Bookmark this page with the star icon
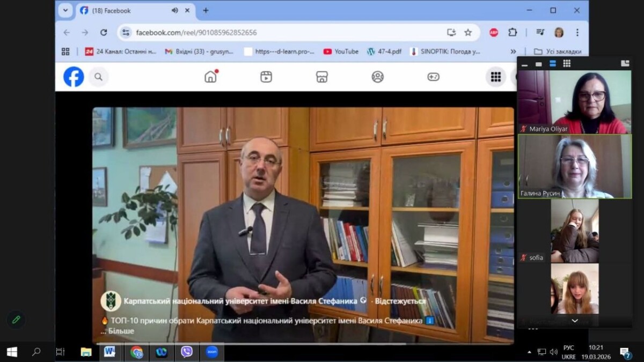 (x=468, y=32)
